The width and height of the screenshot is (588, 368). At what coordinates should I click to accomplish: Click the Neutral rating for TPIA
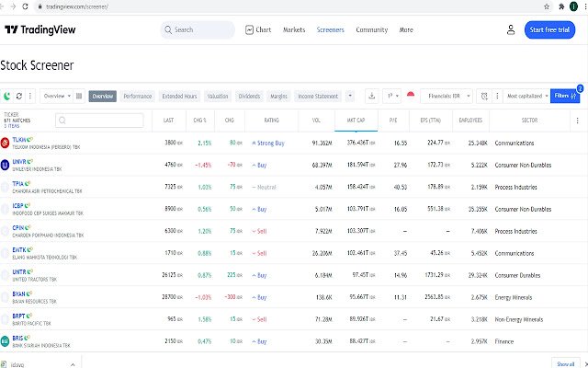pos(265,187)
